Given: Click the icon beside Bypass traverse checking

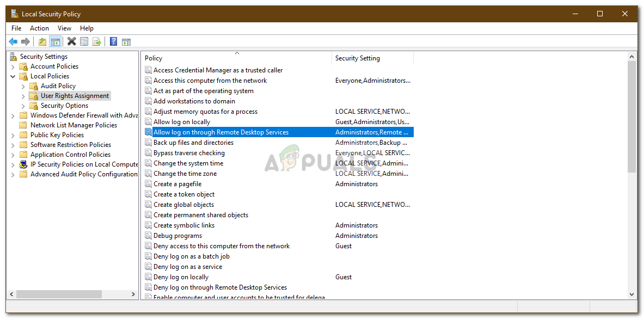Looking at the screenshot, I should (148, 153).
